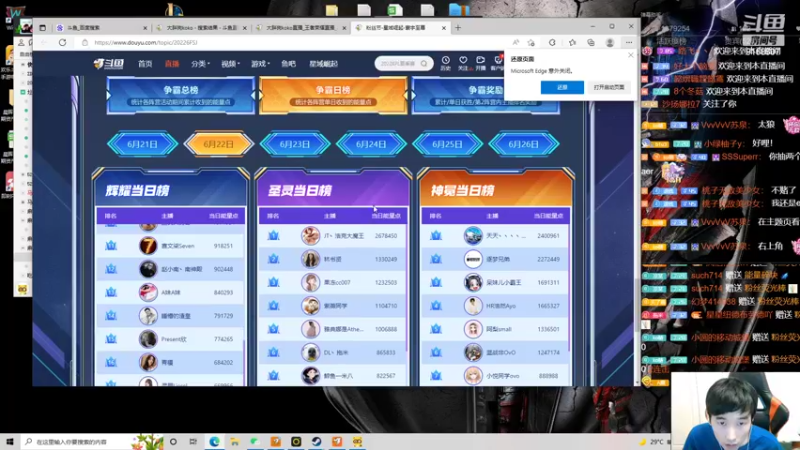Open the browser profile avatar icon
Image resolution: width=800 pixels, height=450 pixels.
click(x=610, y=42)
